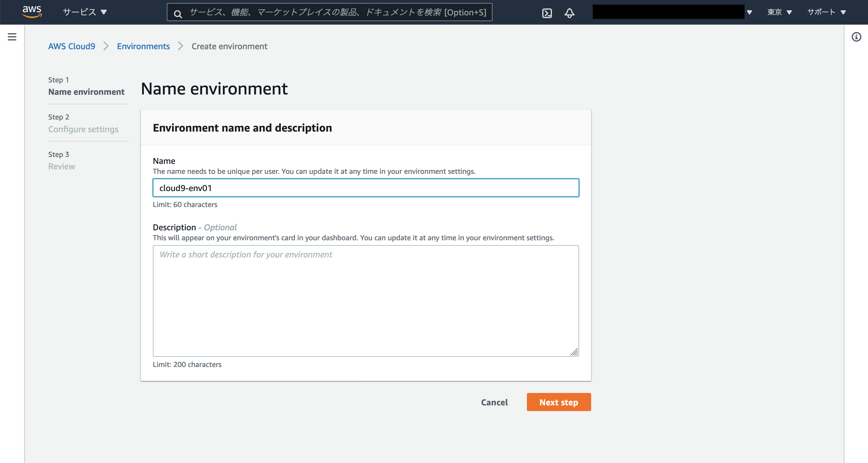This screenshot has width=868, height=463.
Task: Click the Environment name and description heading
Action: click(242, 128)
